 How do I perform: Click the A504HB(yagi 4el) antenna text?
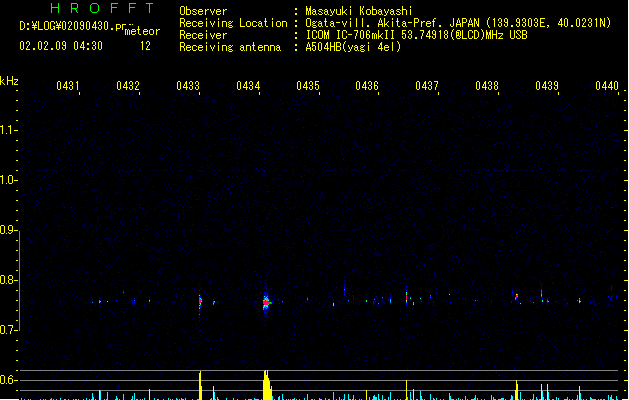tap(353, 47)
